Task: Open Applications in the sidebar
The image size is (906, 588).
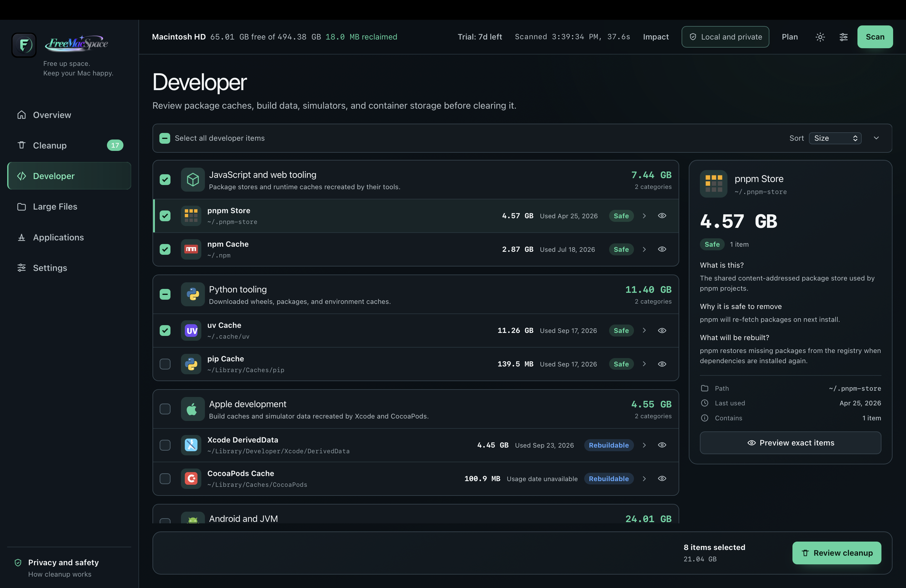Action: coord(69,237)
